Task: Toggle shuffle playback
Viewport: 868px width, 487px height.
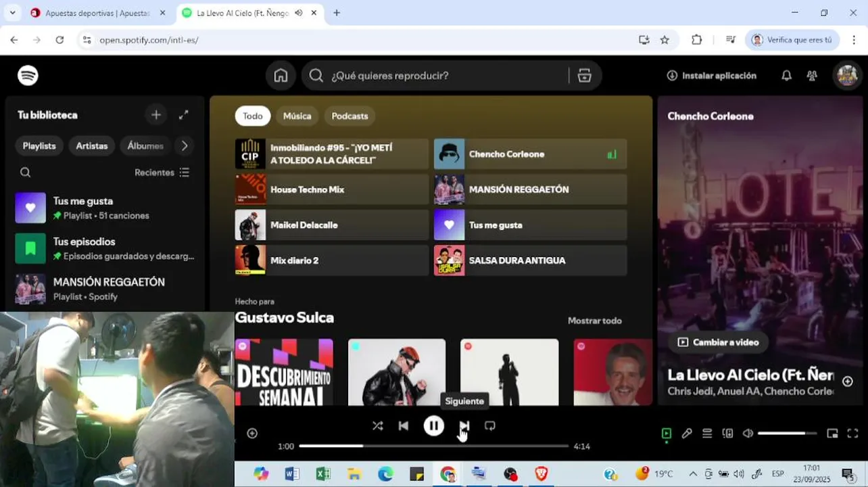Action: tap(377, 425)
